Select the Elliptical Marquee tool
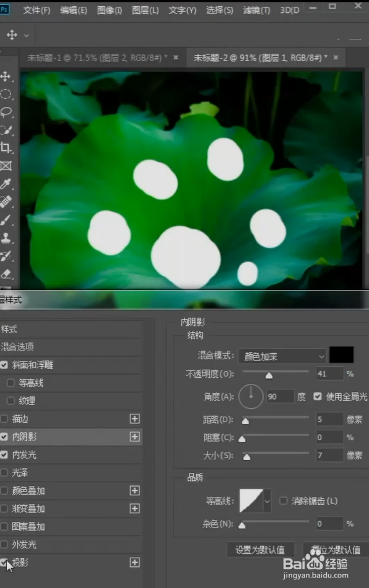Image resolution: width=369 pixels, height=588 pixels. pyautogui.click(x=6, y=94)
